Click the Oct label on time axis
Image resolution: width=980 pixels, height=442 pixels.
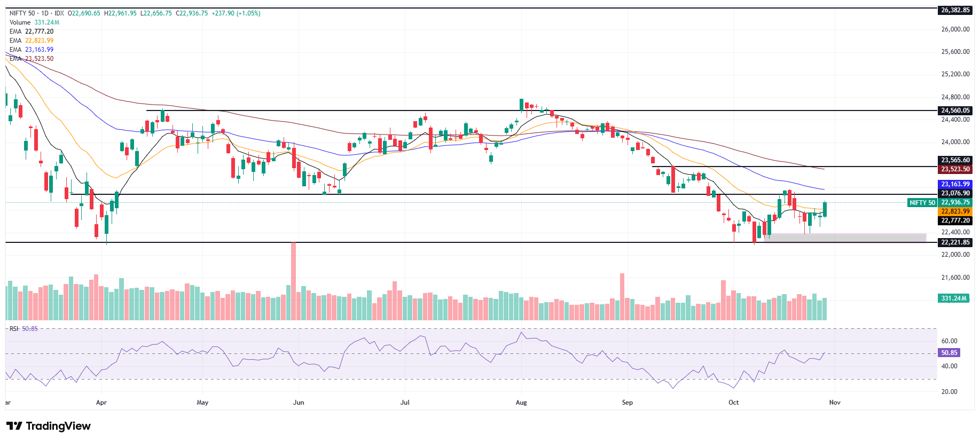pyautogui.click(x=734, y=402)
